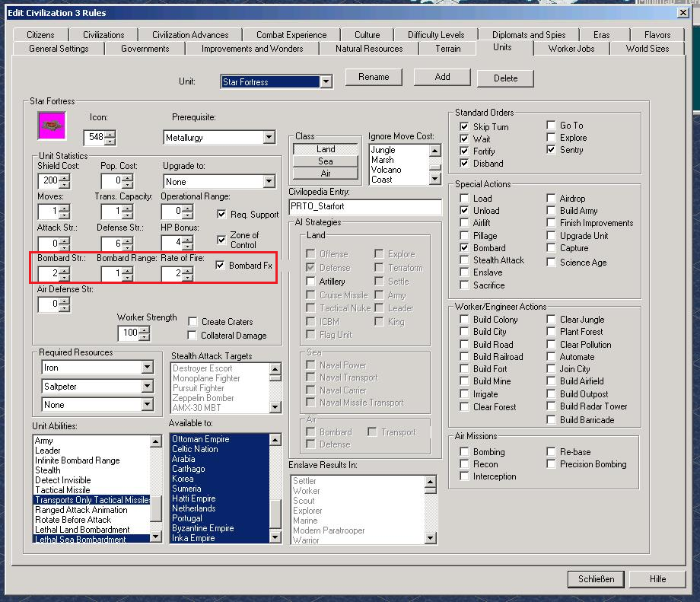700x602 pixels.
Task: Open the third required resource dropdown (None)
Action: (x=148, y=405)
